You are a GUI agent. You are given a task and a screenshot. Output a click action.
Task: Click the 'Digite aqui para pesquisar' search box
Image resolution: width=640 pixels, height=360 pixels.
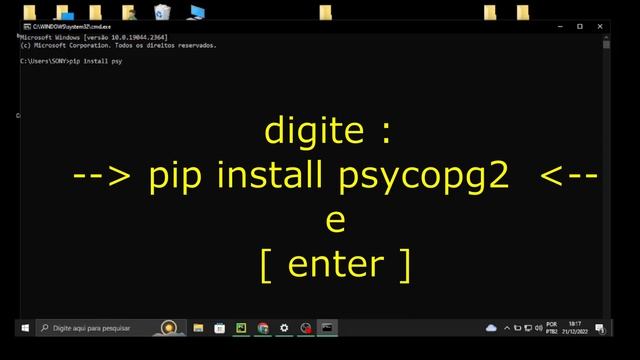click(111, 328)
